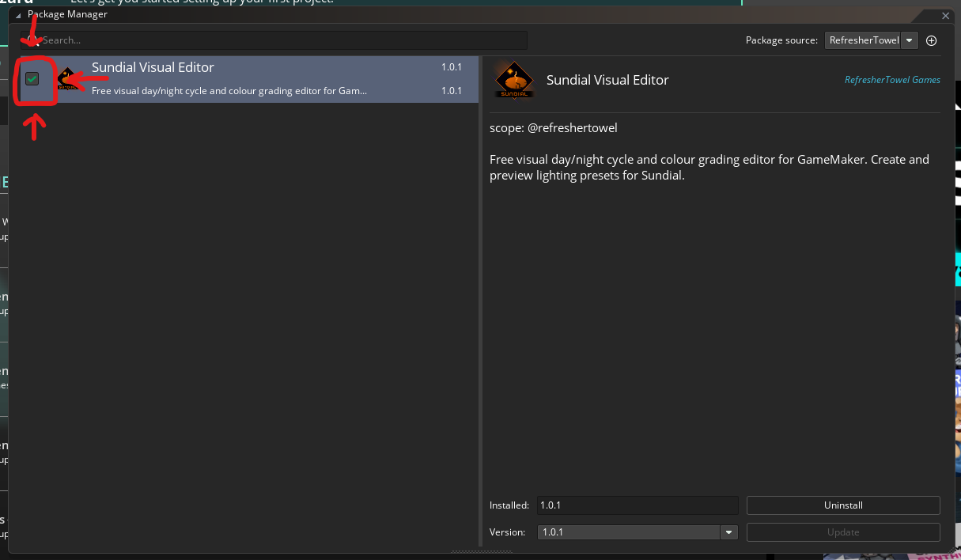
Task: Open the Package source dropdown
Action: pos(871,40)
